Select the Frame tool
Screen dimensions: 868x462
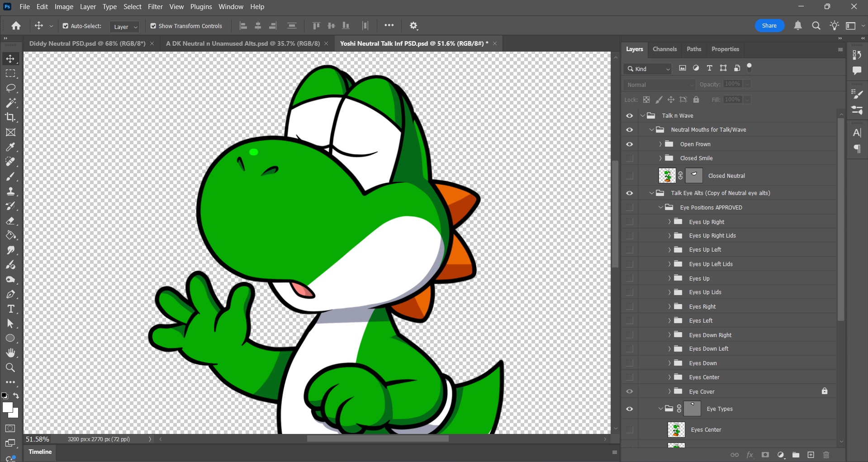[10, 132]
